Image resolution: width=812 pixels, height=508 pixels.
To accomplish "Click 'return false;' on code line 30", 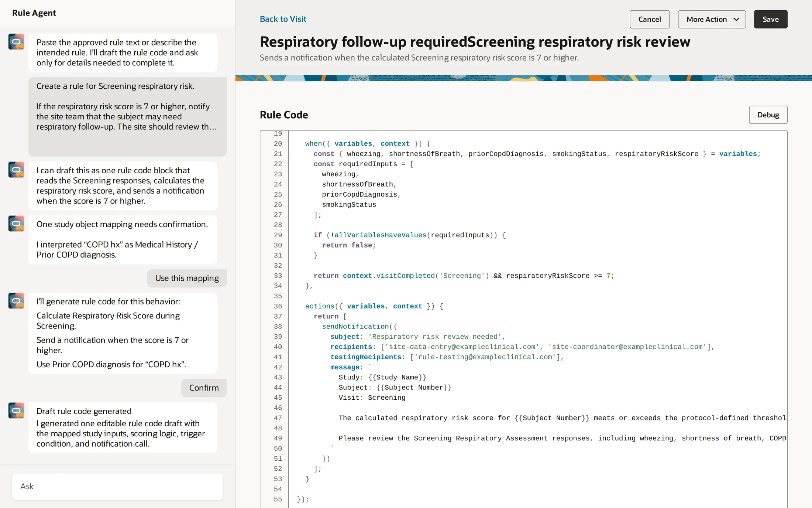I will [x=349, y=245].
